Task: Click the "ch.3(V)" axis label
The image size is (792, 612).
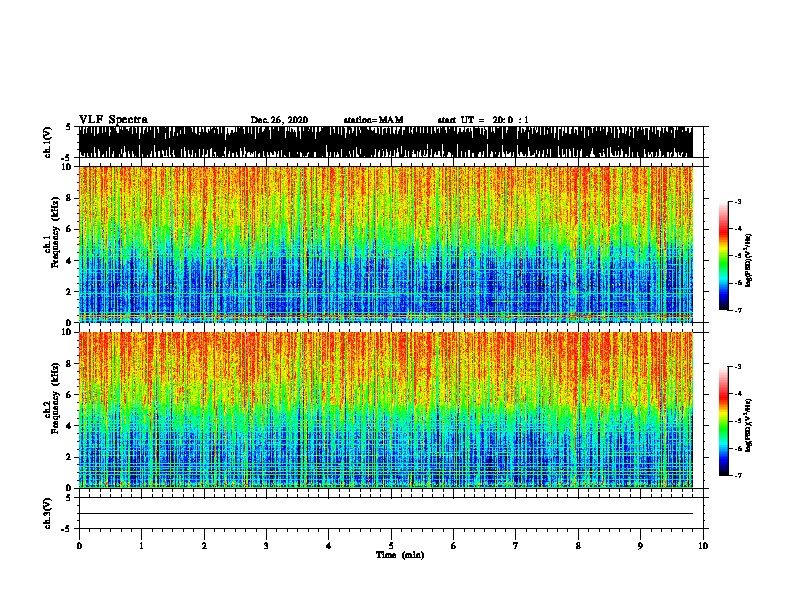Action: pos(48,513)
